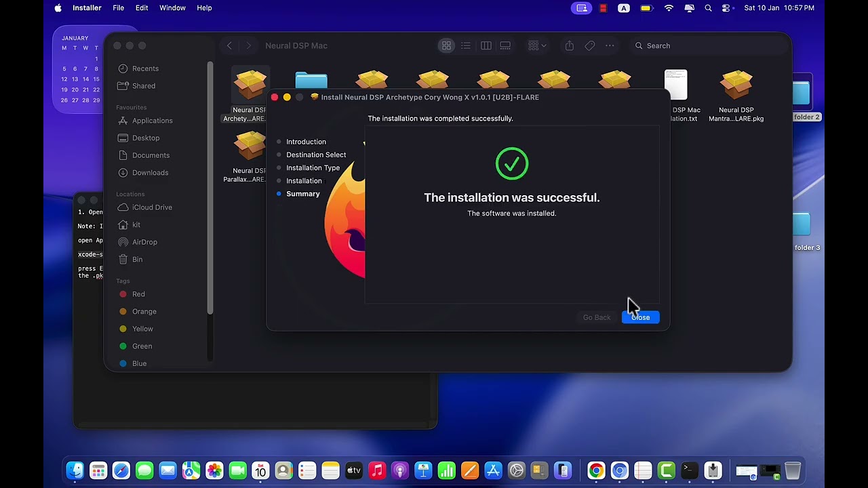Open FaceTime from the Dock
868x488 pixels.
click(237, 470)
